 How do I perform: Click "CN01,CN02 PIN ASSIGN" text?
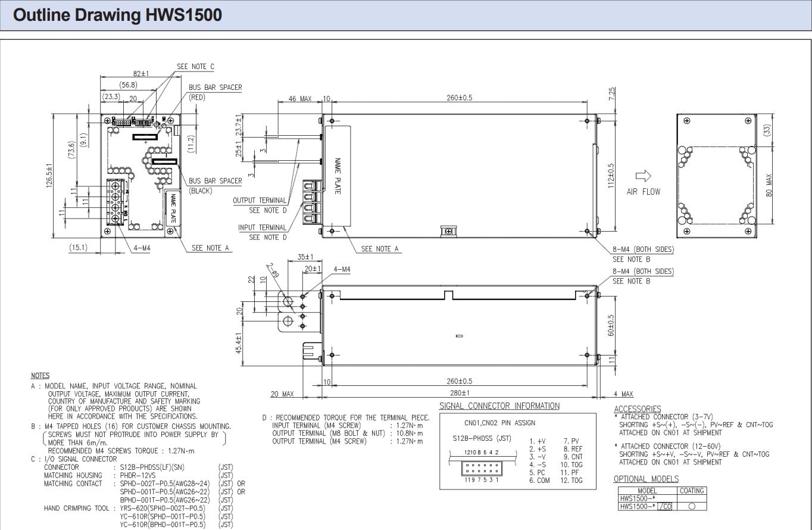(499, 423)
